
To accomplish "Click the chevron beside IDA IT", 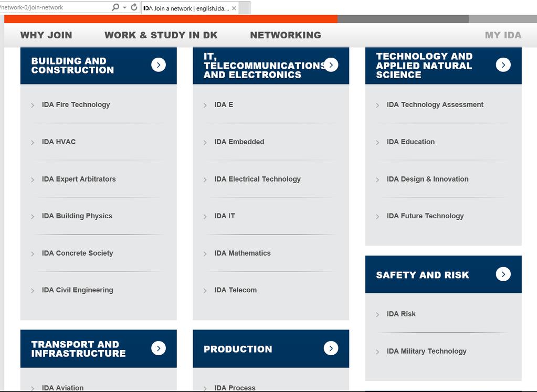I will (205, 217).
